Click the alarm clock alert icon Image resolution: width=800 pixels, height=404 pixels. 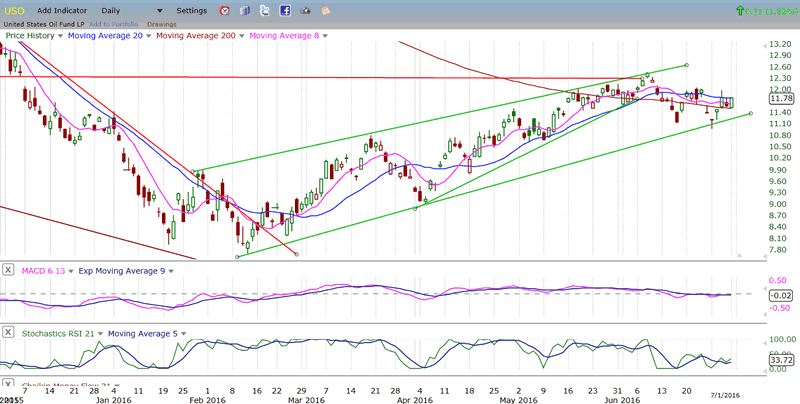[225, 10]
